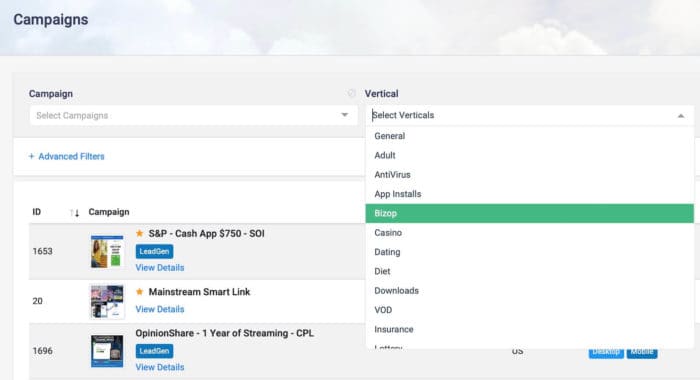Click ID cell 1696

[x=42, y=351]
